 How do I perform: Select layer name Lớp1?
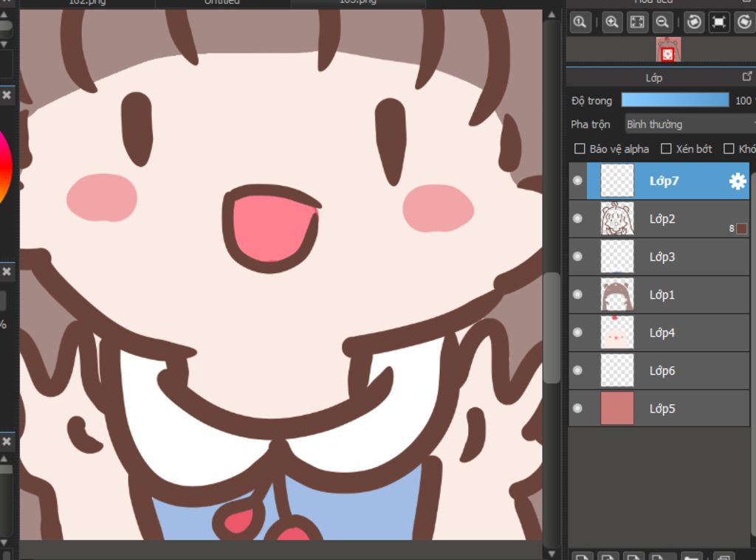pyautogui.click(x=662, y=294)
